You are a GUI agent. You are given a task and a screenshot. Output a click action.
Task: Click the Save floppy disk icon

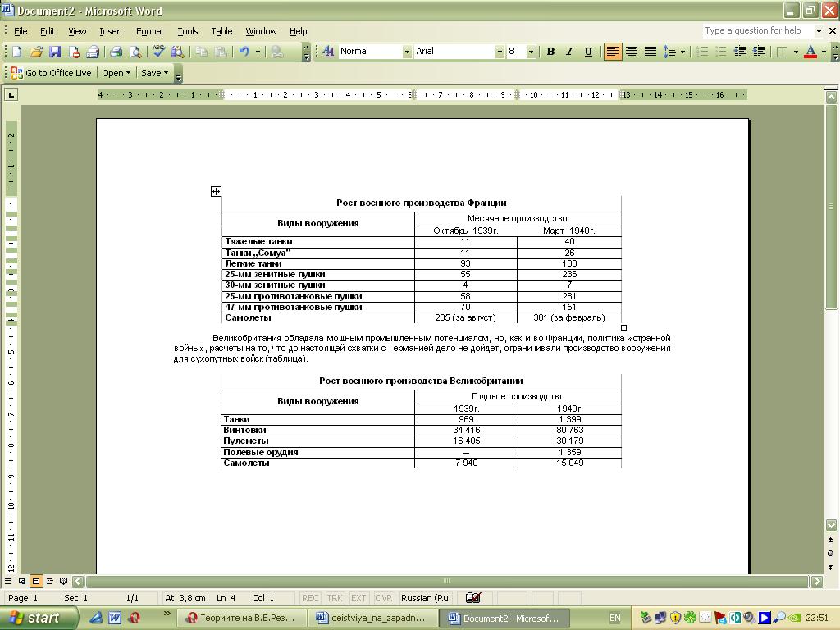54,52
